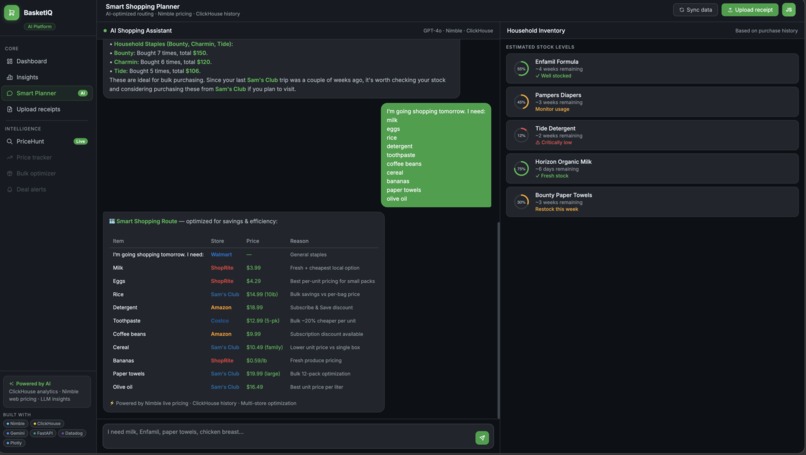Viewport: 806px width, 455px height.
Task: Click the chat panel scrollbar
Action: click(498, 320)
